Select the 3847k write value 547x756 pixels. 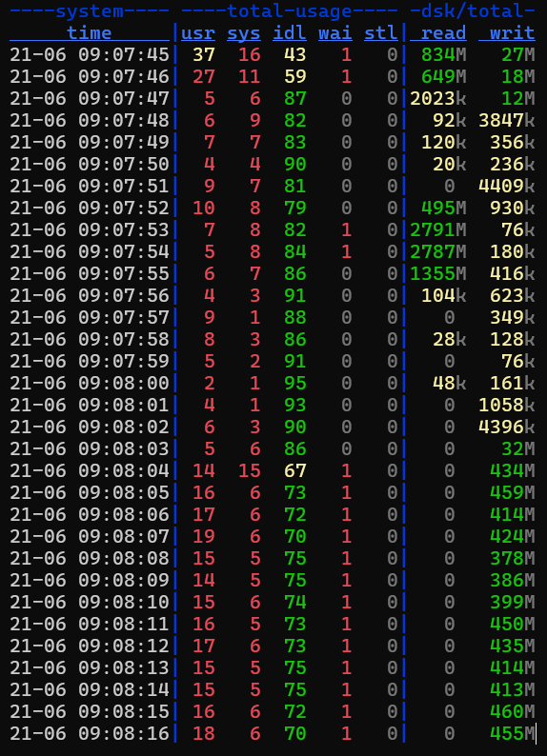click(x=507, y=120)
